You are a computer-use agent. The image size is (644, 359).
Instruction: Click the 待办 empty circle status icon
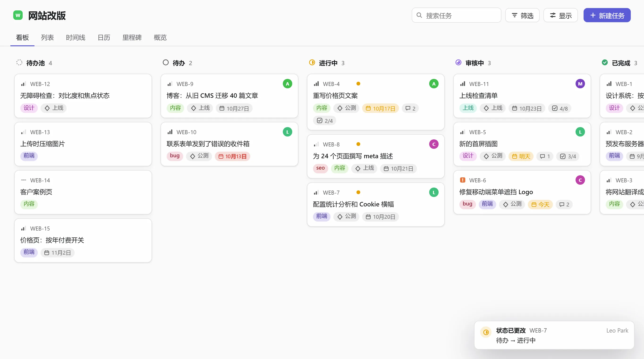point(165,63)
